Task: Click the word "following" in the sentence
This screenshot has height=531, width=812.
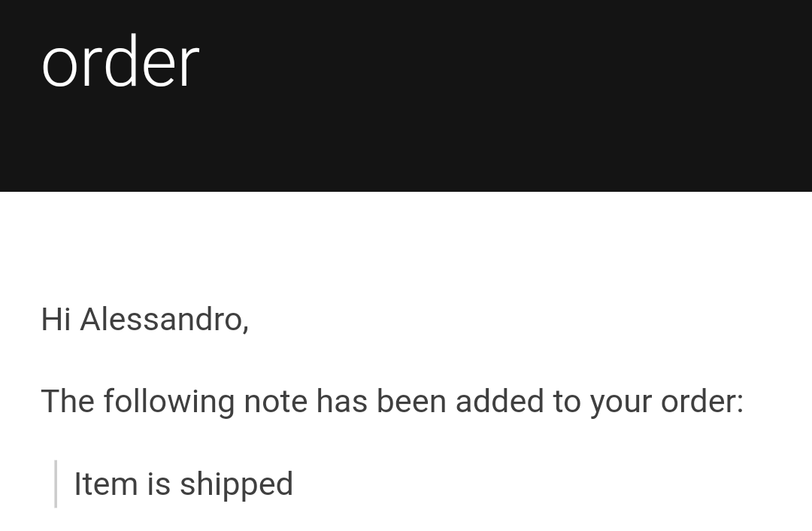Action: coord(169,402)
